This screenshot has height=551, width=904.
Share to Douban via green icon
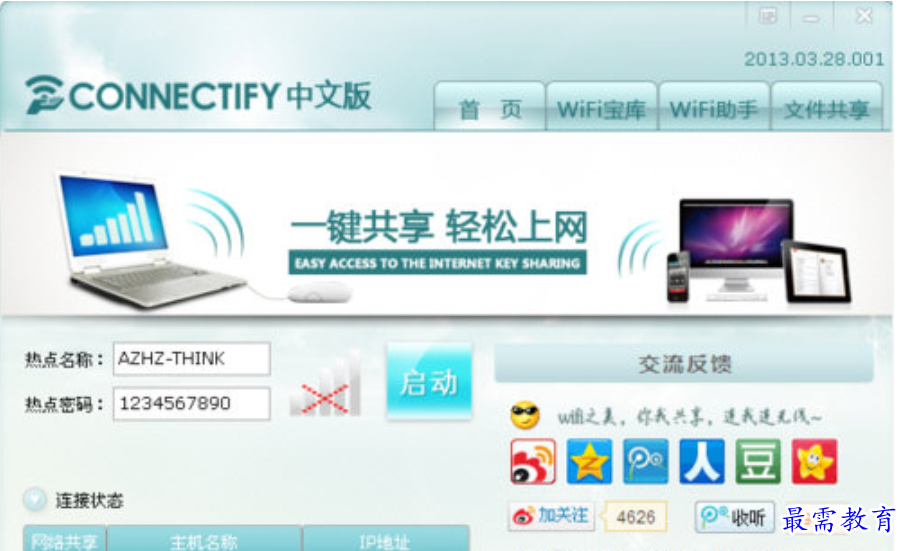[758, 461]
